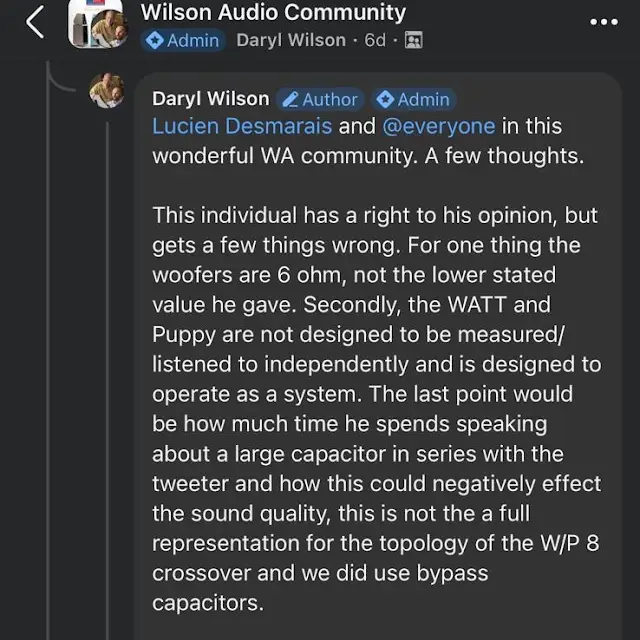Image resolution: width=640 pixels, height=640 pixels.
Task: Click the Admin label under the group title
Action: (x=193, y=41)
